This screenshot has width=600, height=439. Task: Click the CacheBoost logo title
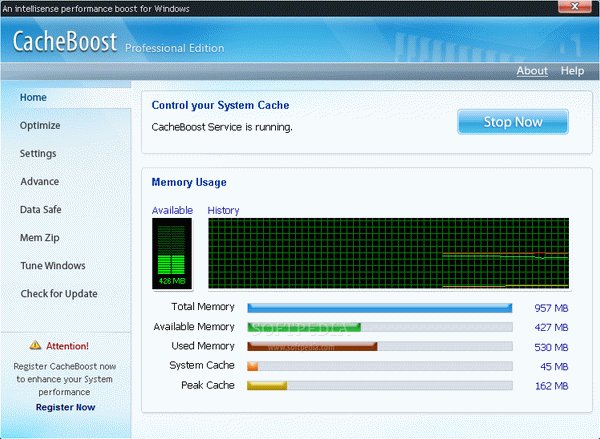[x=65, y=41]
